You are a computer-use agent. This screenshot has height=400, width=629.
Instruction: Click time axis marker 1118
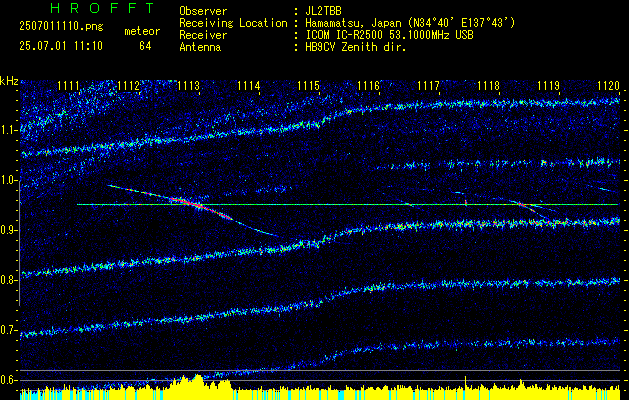pos(489,86)
